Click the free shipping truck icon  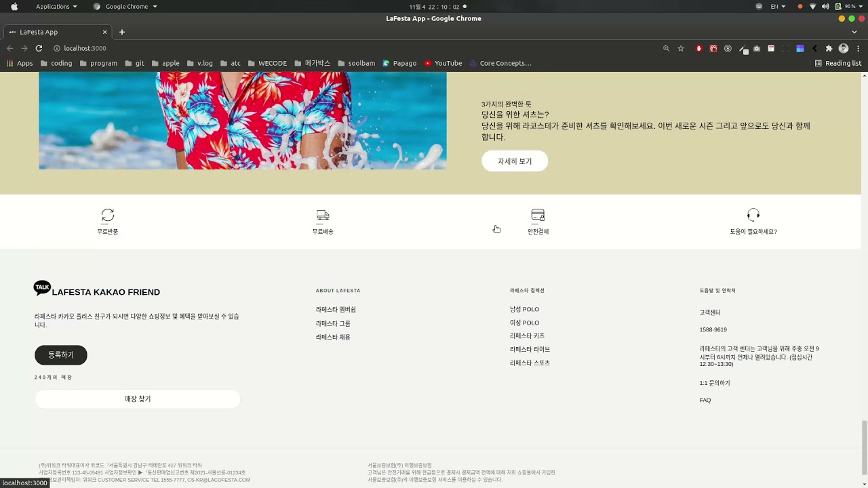click(323, 216)
